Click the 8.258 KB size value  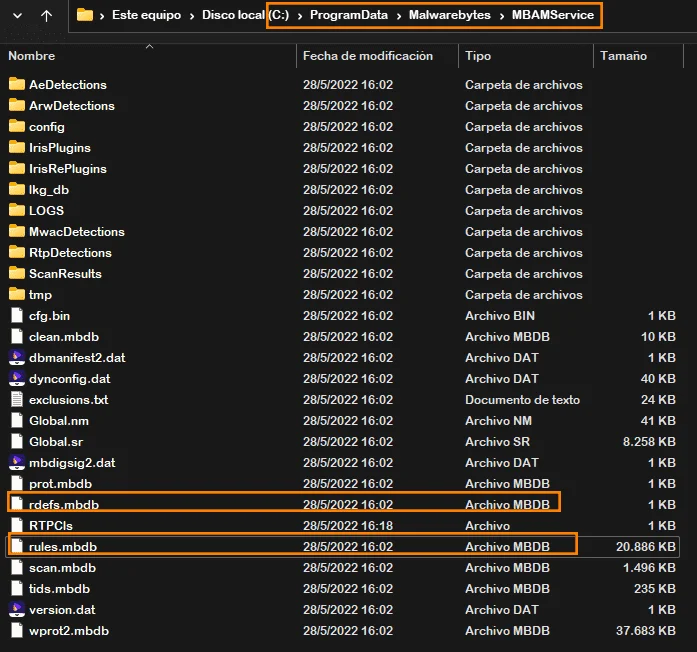tap(649, 441)
